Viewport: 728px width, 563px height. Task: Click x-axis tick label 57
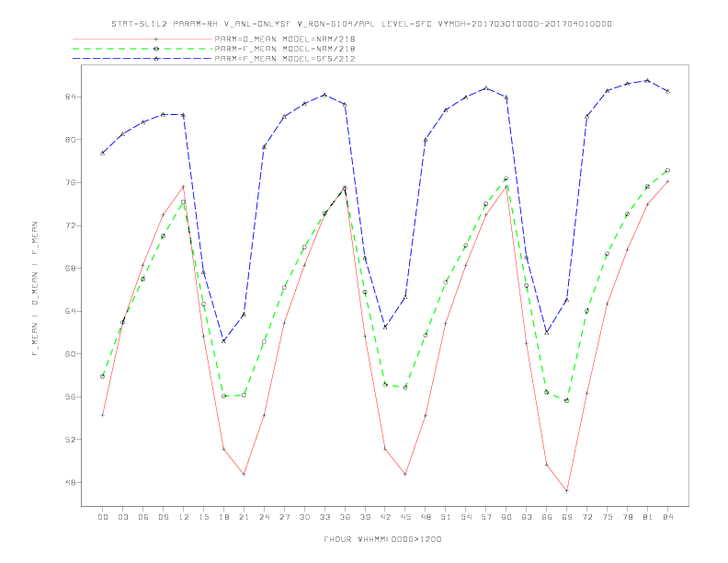(x=486, y=517)
